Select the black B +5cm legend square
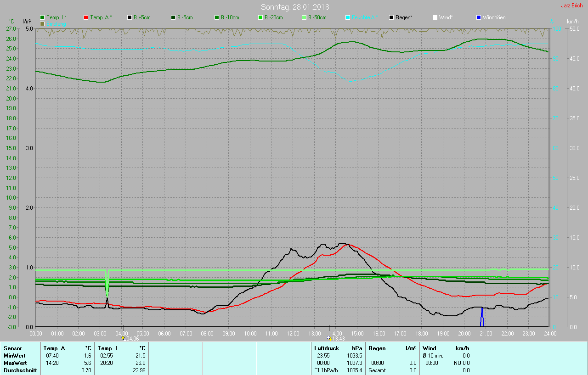Screen dimensions: 588x375 pos(130,17)
